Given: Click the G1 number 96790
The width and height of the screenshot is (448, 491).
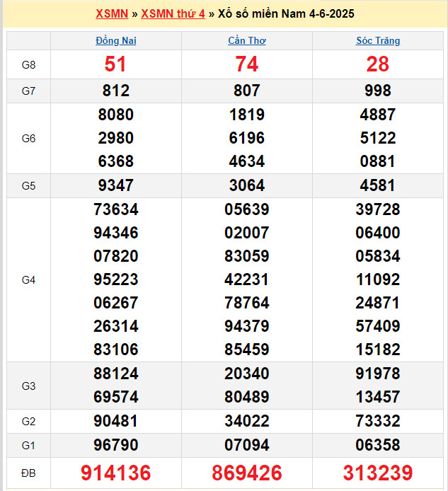Looking at the screenshot, I should tap(116, 445).
